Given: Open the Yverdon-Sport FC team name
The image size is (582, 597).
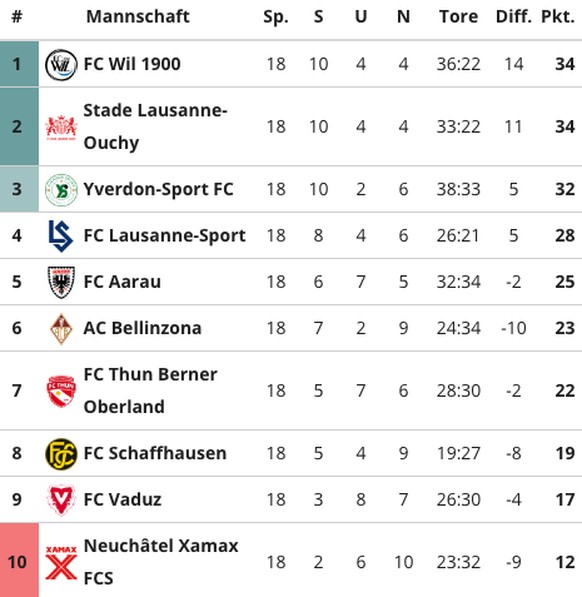Looking at the screenshot, I should coord(158,189).
